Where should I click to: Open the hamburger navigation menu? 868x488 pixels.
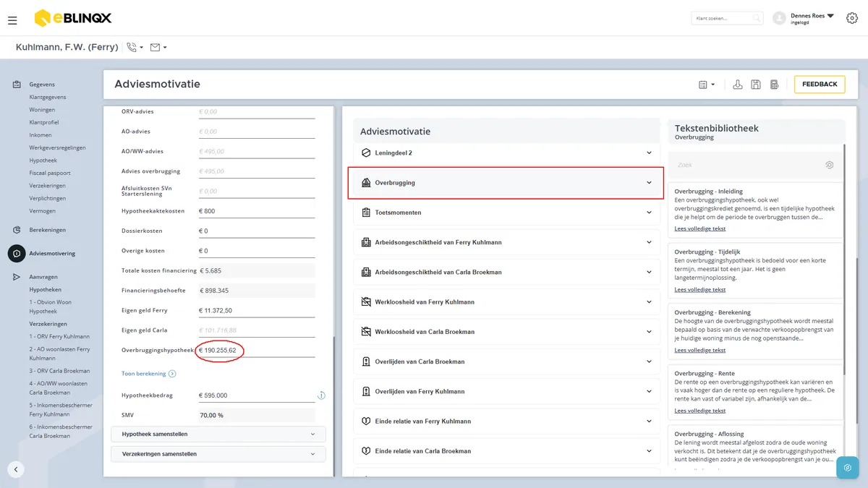(12, 20)
